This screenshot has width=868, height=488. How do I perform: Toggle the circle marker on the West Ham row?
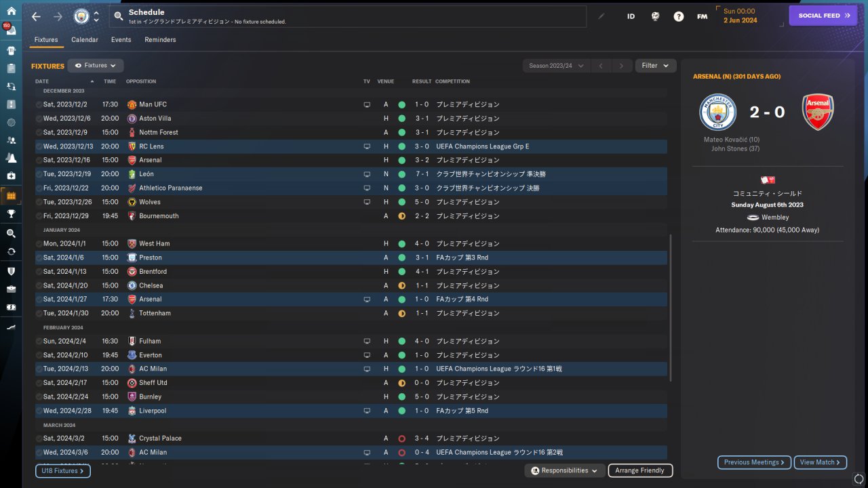click(39, 243)
